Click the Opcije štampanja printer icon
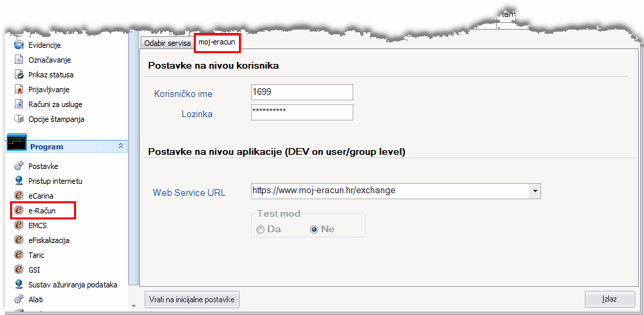 coord(18,119)
